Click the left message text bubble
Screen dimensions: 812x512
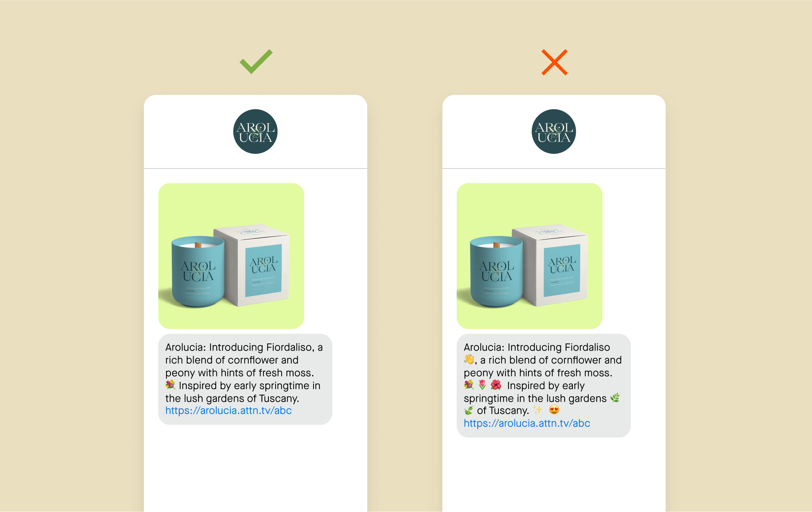tap(245, 379)
